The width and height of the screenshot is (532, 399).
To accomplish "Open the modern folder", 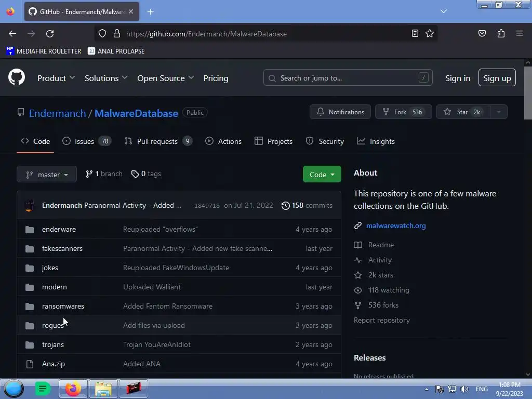I will click(54, 287).
